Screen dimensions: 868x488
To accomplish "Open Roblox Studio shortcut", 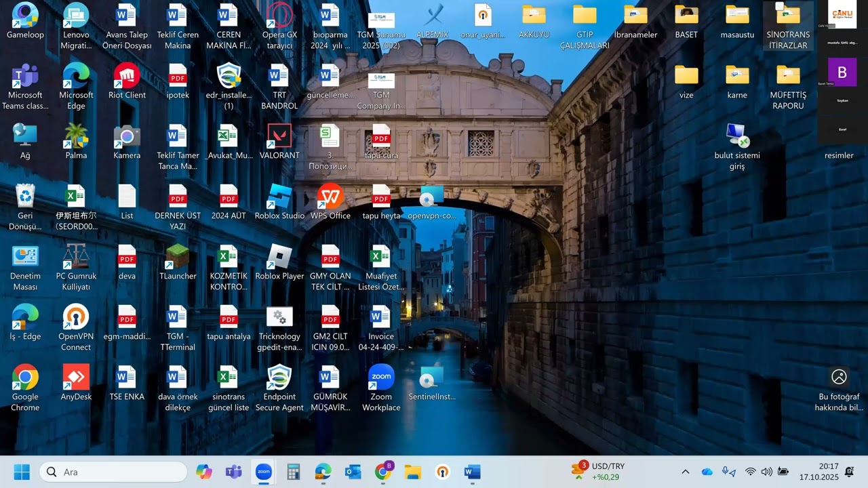I will click(279, 203).
